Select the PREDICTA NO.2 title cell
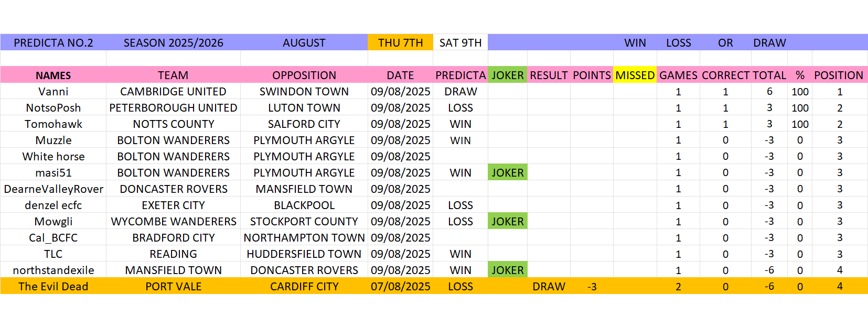Image resolution: width=868 pixels, height=327 pixels. click(x=53, y=42)
